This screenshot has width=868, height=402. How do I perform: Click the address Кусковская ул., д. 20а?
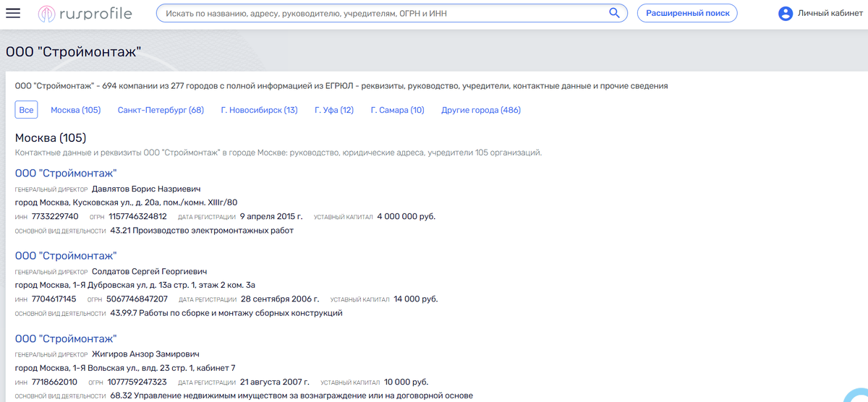(126, 202)
